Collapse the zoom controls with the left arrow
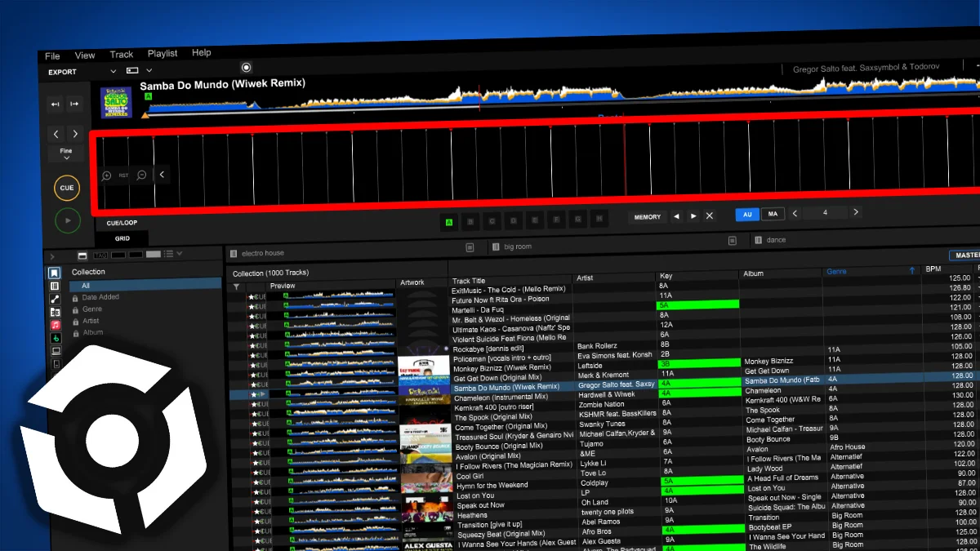 162,174
